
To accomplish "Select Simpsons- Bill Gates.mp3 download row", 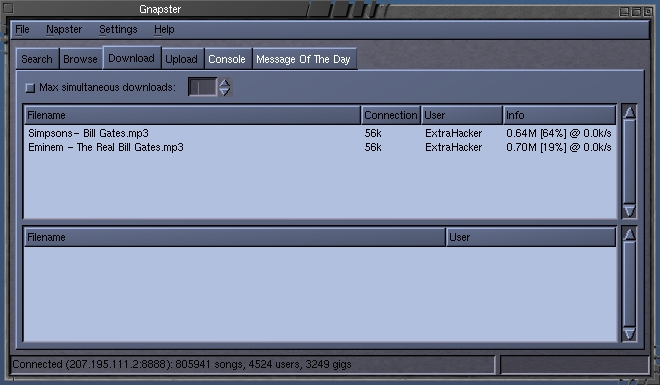I will click(x=320, y=133).
